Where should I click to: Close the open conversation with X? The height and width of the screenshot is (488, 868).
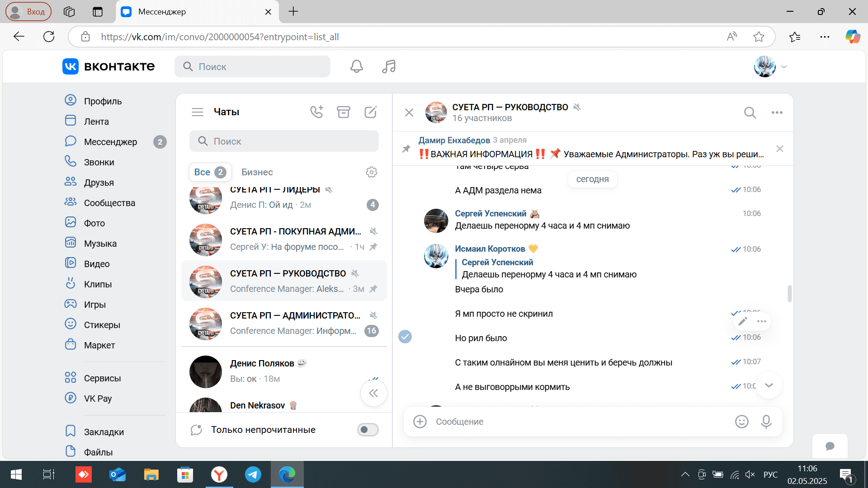tap(409, 113)
